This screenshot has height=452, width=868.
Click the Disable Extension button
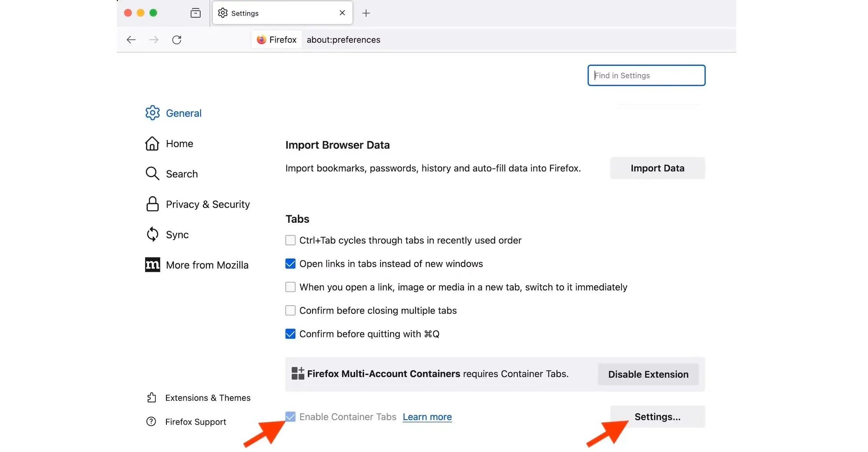click(x=648, y=374)
